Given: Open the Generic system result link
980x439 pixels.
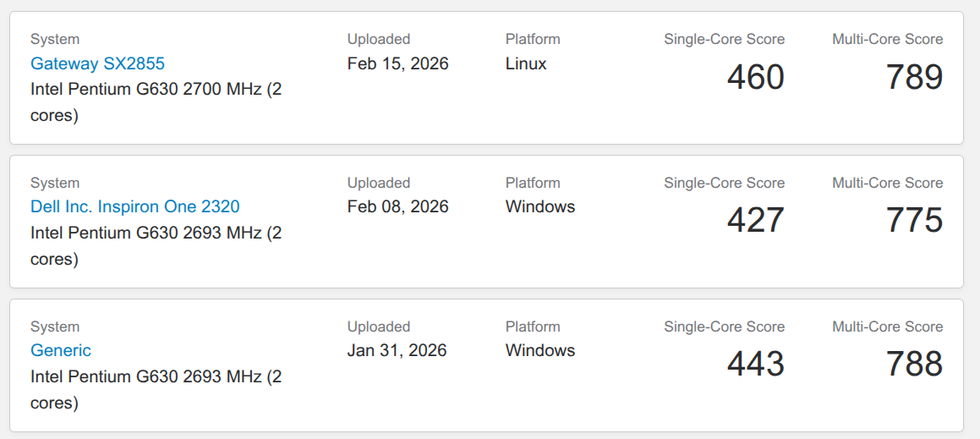Looking at the screenshot, I should [x=60, y=351].
